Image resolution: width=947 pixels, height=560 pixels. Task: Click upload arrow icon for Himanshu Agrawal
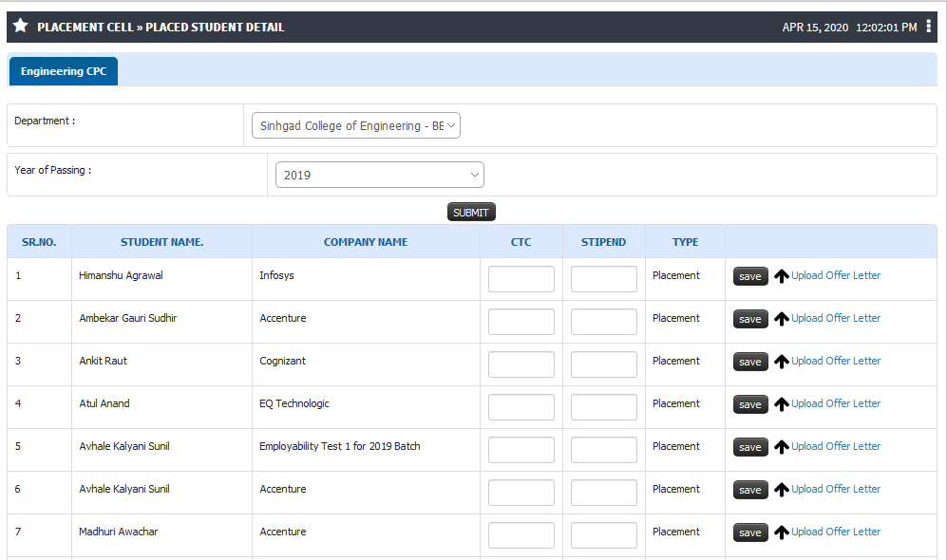[x=782, y=276]
